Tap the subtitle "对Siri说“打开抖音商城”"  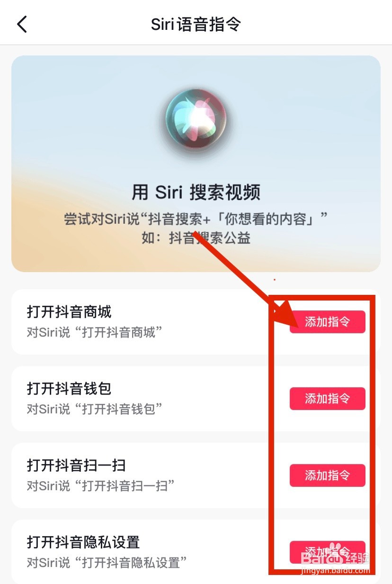click(95, 332)
